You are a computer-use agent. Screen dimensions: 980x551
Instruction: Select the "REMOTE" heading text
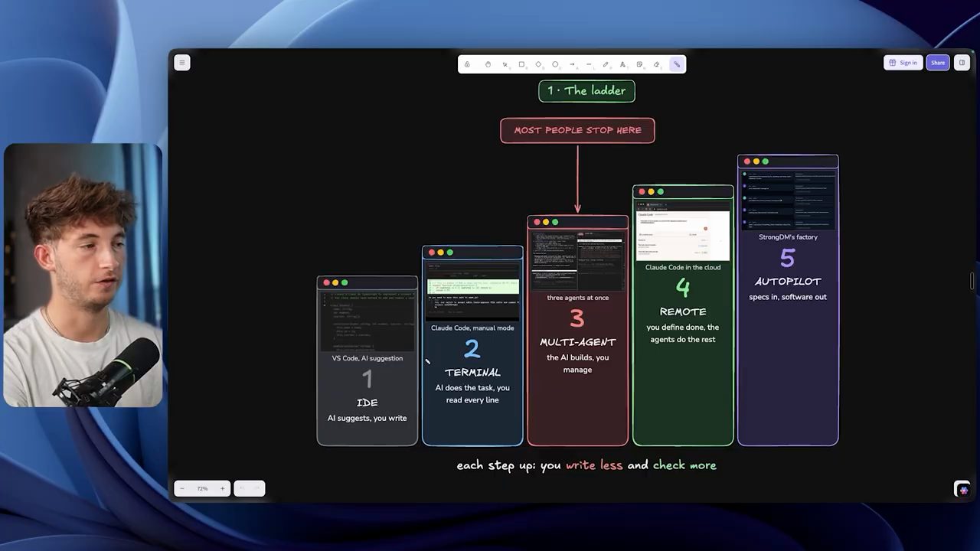(x=683, y=312)
